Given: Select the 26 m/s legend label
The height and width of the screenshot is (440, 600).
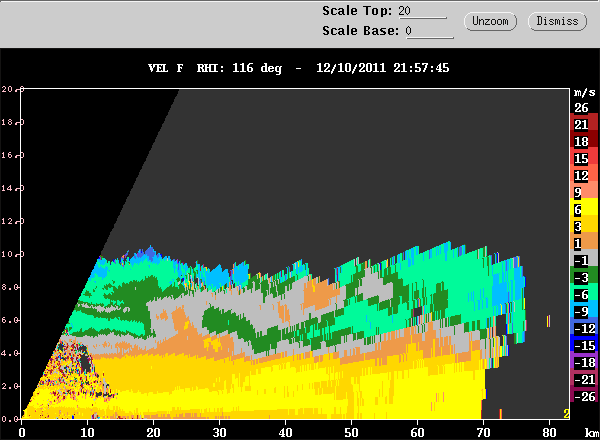Looking at the screenshot, I should (581, 108).
